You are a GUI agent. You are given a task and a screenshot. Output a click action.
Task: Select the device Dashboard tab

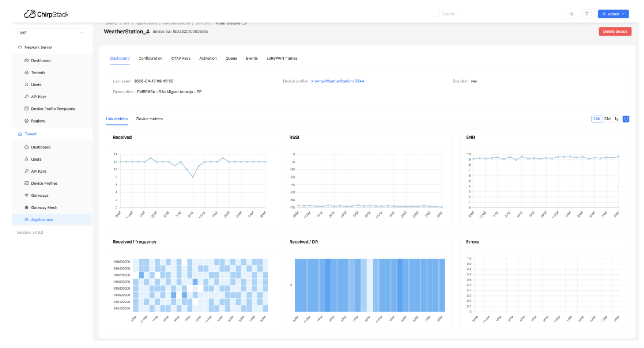pyautogui.click(x=120, y=58)
